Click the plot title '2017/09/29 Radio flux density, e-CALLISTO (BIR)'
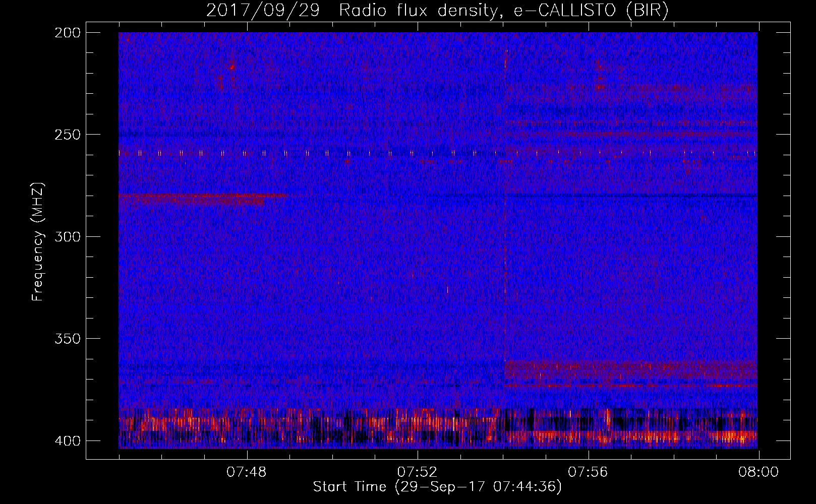Viewport: 816px width, 504px height. tap(438, 10)
